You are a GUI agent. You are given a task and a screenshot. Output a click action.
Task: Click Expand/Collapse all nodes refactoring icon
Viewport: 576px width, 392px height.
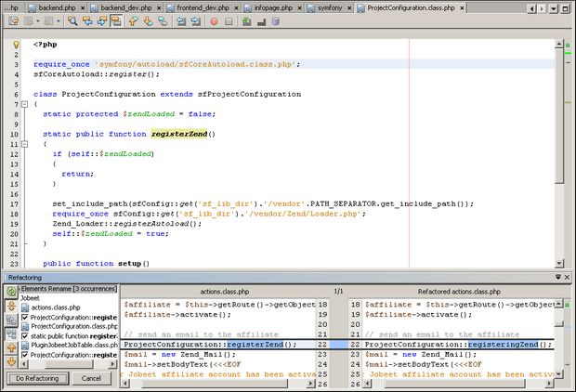click(x=11, y=306)
